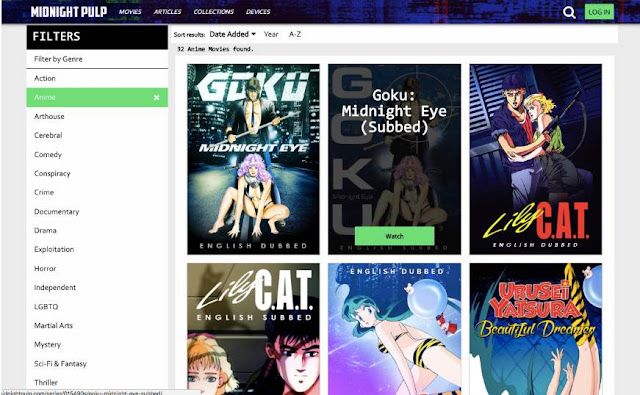640x395 pixels.
Task: Pick the Martial Arts genre filter
Action: click(97, 326)
